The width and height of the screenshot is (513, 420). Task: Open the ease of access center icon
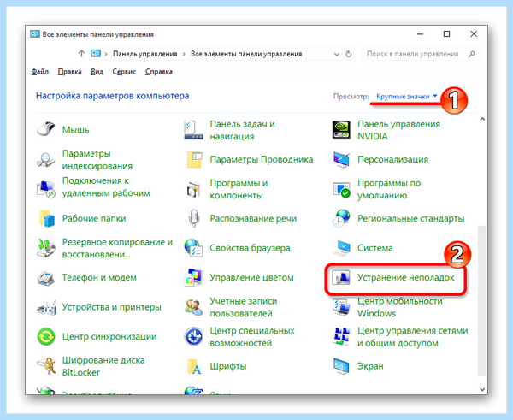click(194, 336)
